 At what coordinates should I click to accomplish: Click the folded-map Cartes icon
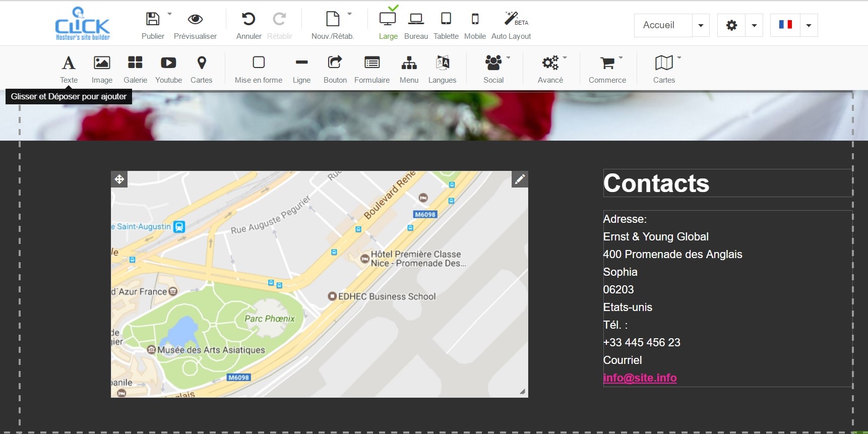(664, 63)
